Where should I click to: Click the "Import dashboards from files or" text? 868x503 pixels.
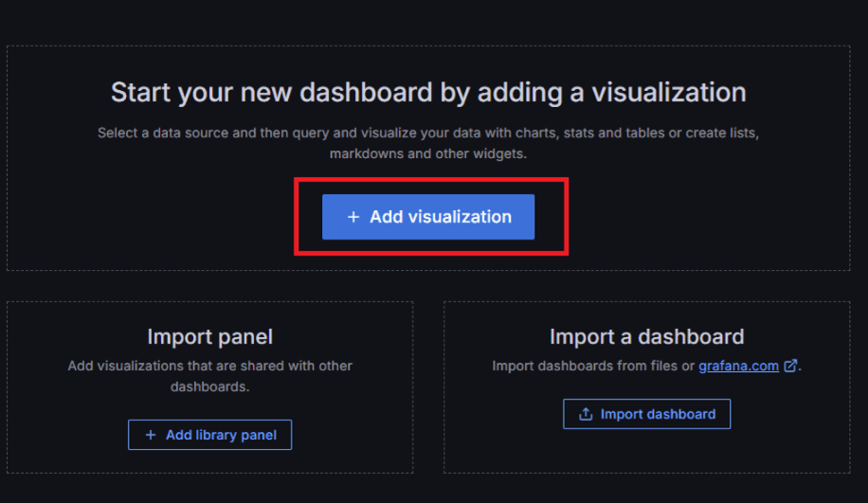[x=593, y=366]
